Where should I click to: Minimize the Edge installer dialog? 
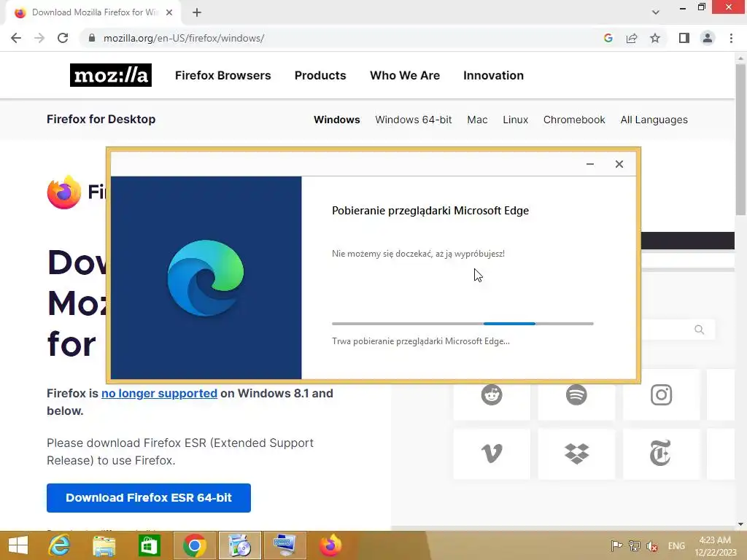(x=589, y=164)
